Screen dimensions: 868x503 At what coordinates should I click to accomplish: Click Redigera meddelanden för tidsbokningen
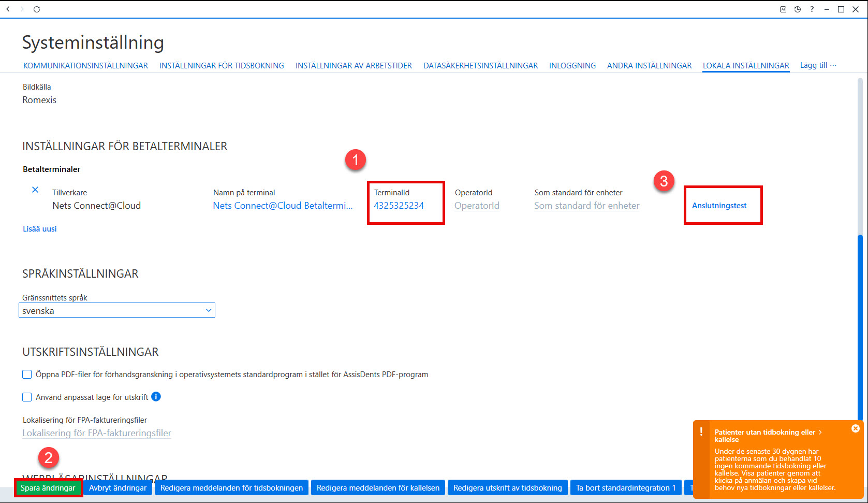[232, 488]
